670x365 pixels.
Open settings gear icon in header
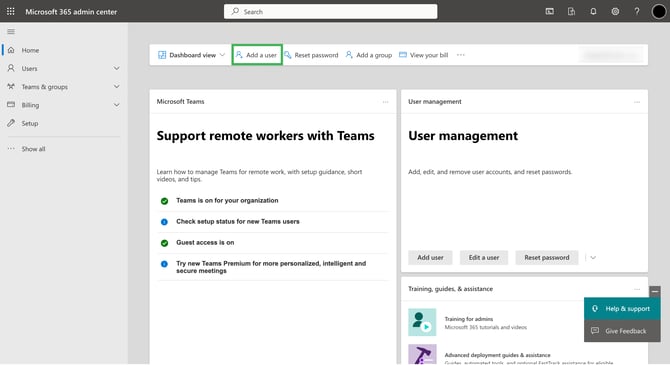coord(615,12)
